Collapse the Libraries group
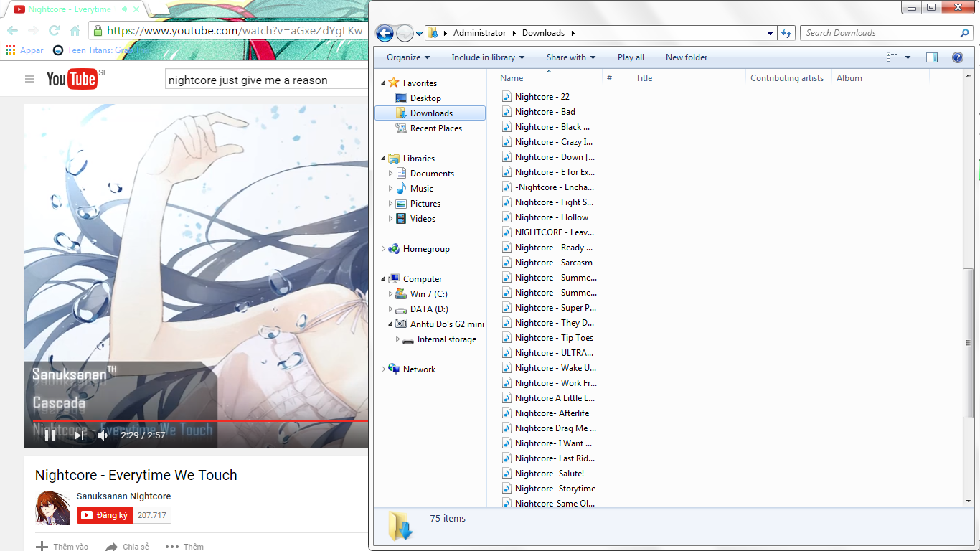The width and height of the screenshot is (980, 551). (383, 159)
